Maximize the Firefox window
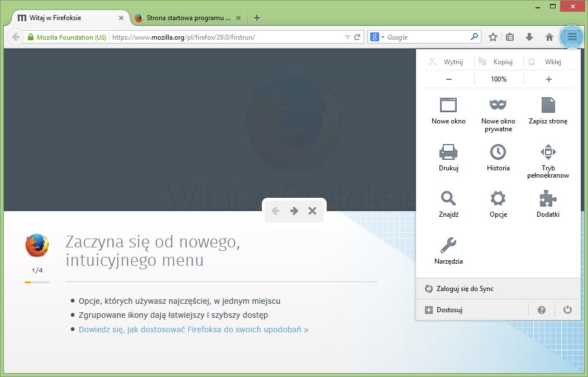 click(x=552, y=6)
